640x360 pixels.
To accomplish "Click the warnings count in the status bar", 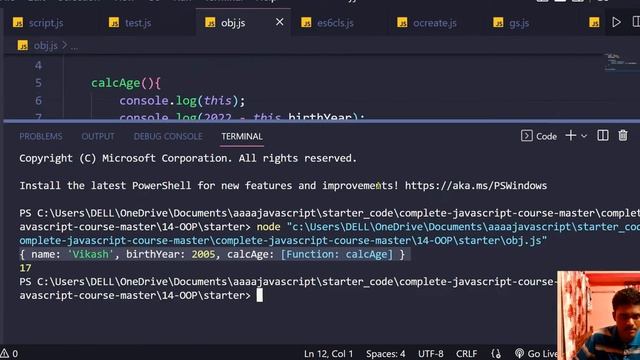I will 9,353.
